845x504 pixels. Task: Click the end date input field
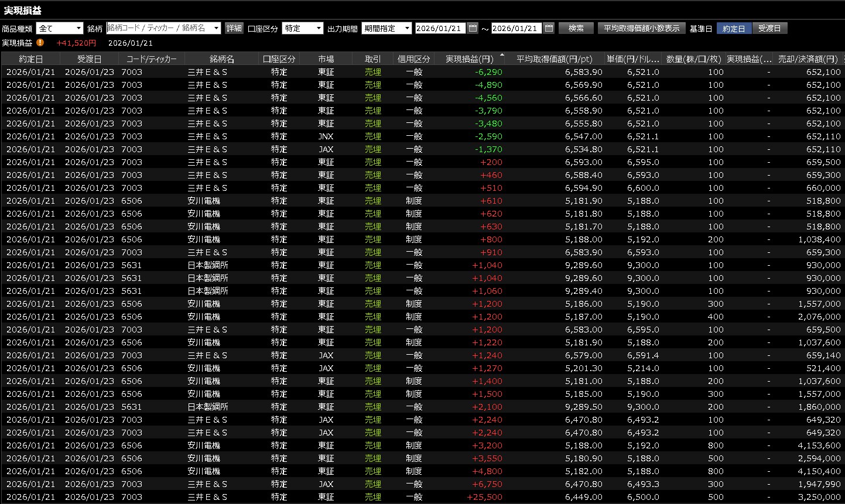(x=516, y=28)
